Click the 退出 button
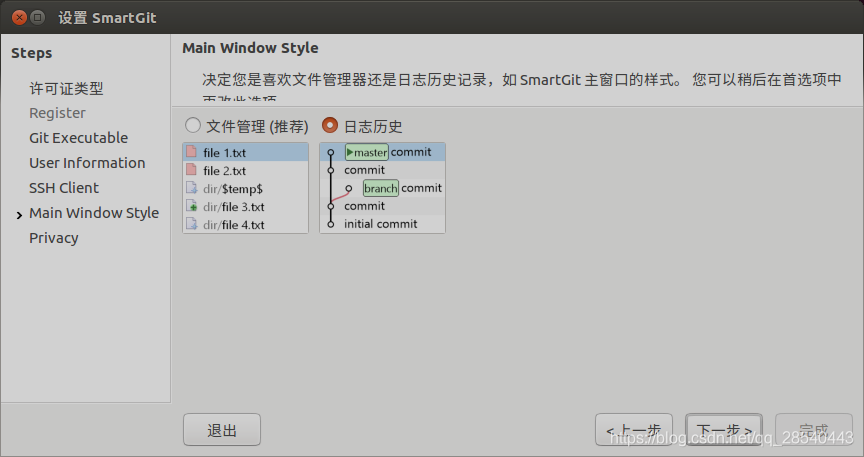Image resolution: width=864 pixels, height=457 pixels. click(x=222, y=429)
